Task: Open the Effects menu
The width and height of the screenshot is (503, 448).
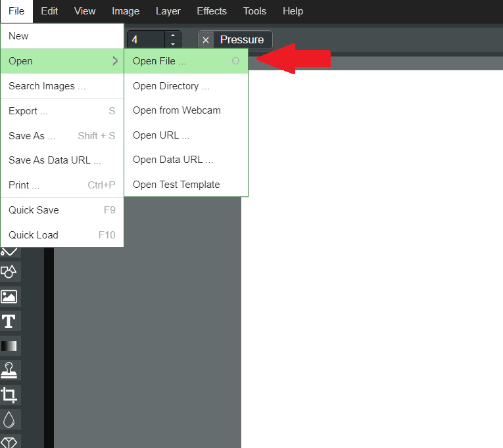Action: coord(212,11)
